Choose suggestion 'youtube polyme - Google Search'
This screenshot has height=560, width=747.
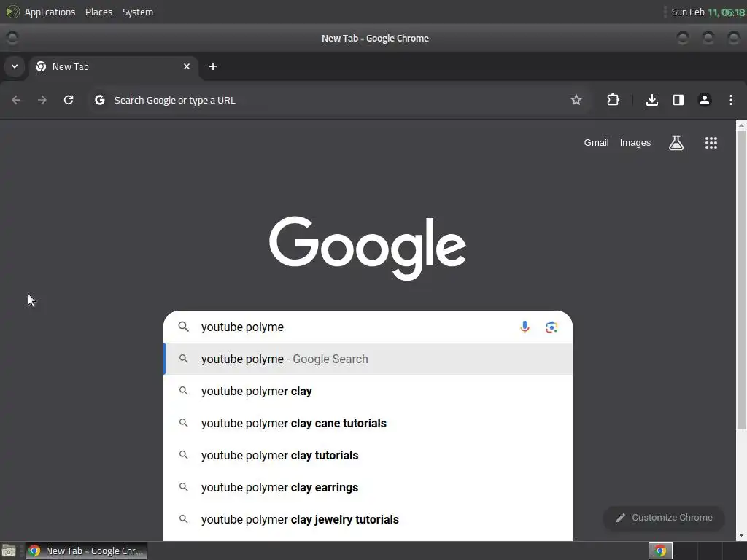pyautogui.click(x=368, y=359)
